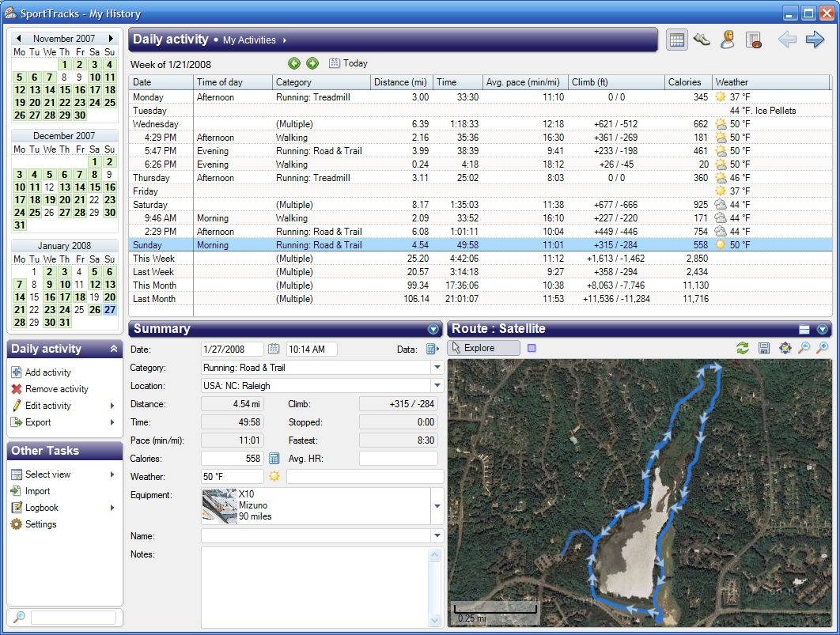
Task: Collapse the Daily activity task panel
Action: (113, 349)
